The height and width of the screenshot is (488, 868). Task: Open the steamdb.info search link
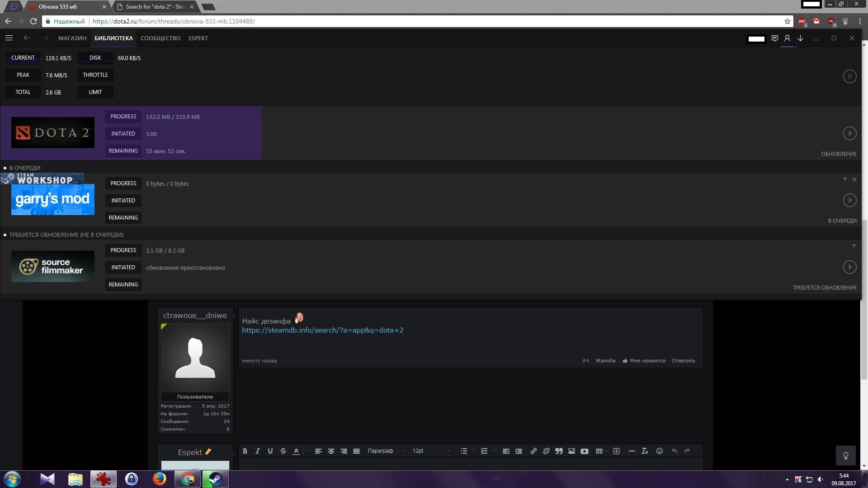coord(322,330)
